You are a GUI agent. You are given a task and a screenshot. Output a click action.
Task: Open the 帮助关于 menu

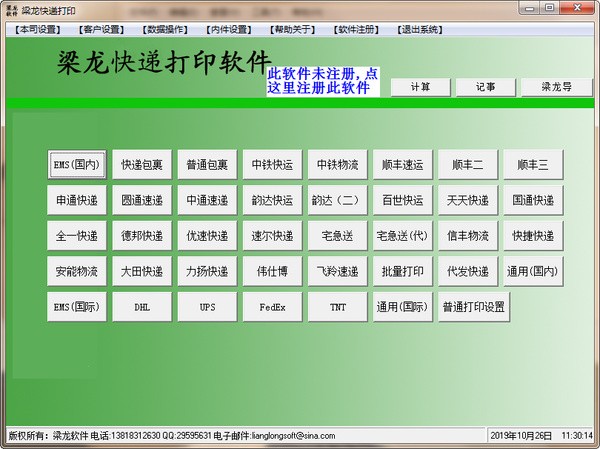[x=292, y=29]
